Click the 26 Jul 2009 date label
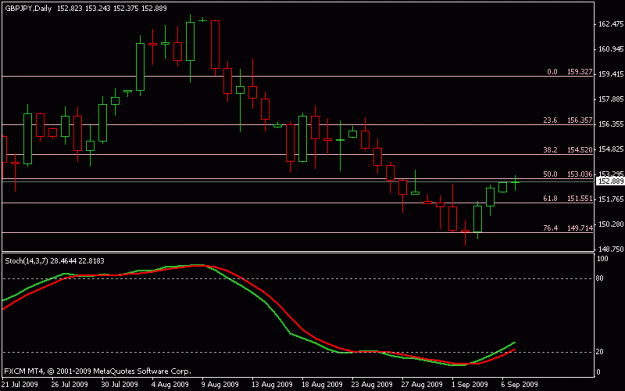The width and height of the screenshot is (625, 391). coord(69,385)
